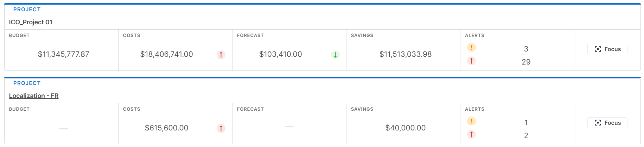
Task: Click red arrow alert icon for Localization - FR
Action: pos(471,134)
